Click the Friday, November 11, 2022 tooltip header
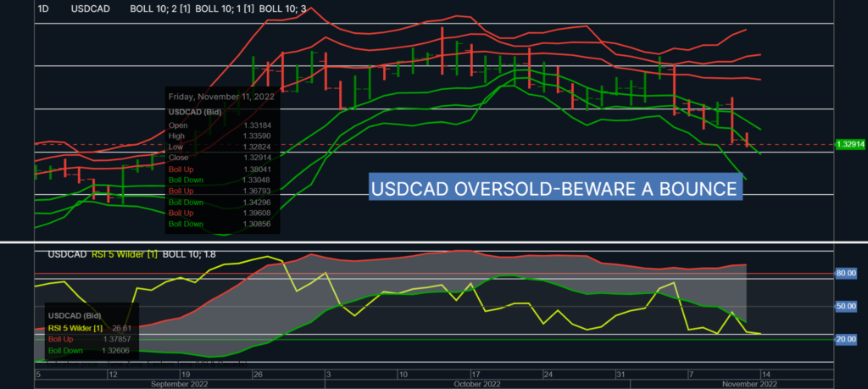868x389 pixels. pyautogui.click(x=221, y=97)
